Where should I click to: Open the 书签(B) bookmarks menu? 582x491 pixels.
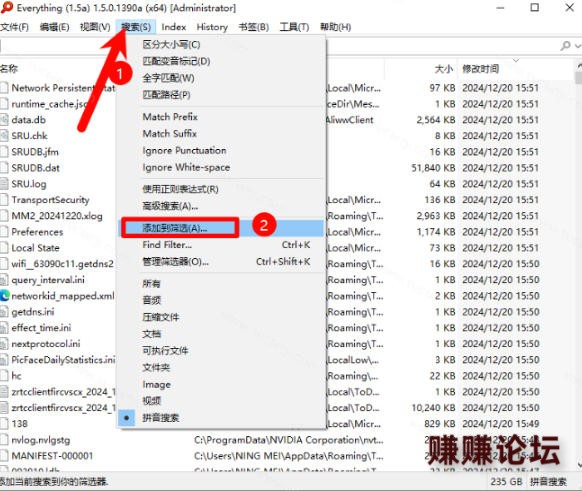click(x=254, y=27)
